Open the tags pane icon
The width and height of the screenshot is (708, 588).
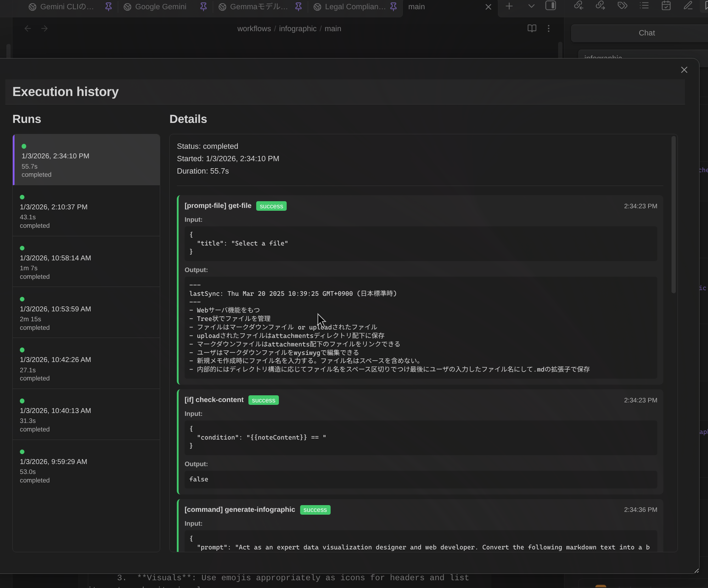pyautogui.click(x=622, y=6)
